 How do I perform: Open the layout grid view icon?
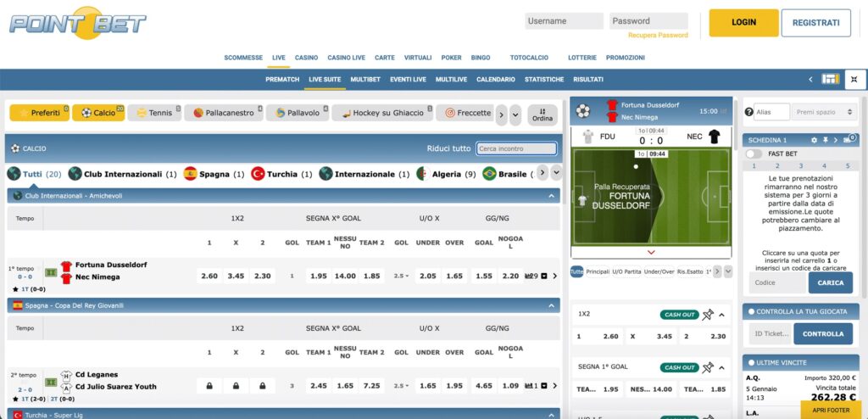point(831,79)
